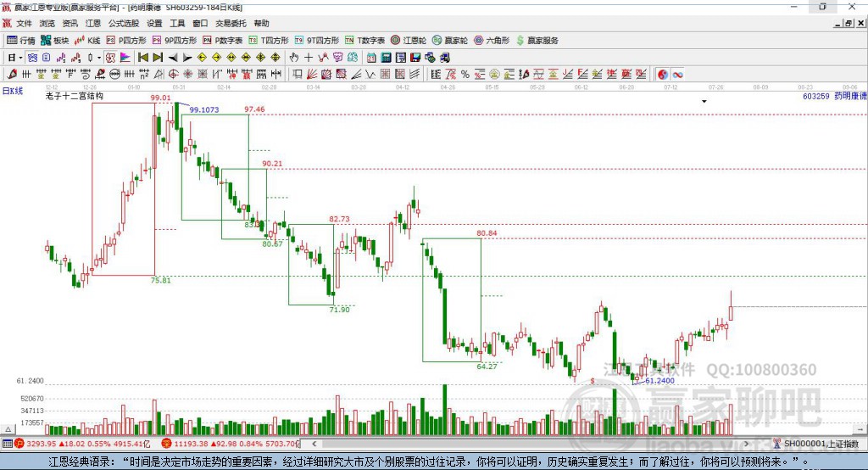Click the percent sign tool icon
Image resolution: width=868 pixels, height=470 pixels.
coord(465,74)
